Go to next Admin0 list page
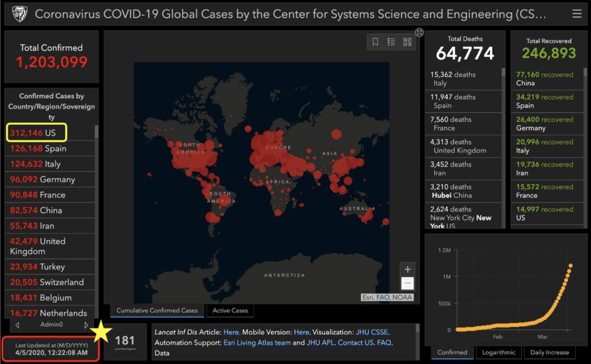This screenshot has height=364, width=591. point(86,325)
